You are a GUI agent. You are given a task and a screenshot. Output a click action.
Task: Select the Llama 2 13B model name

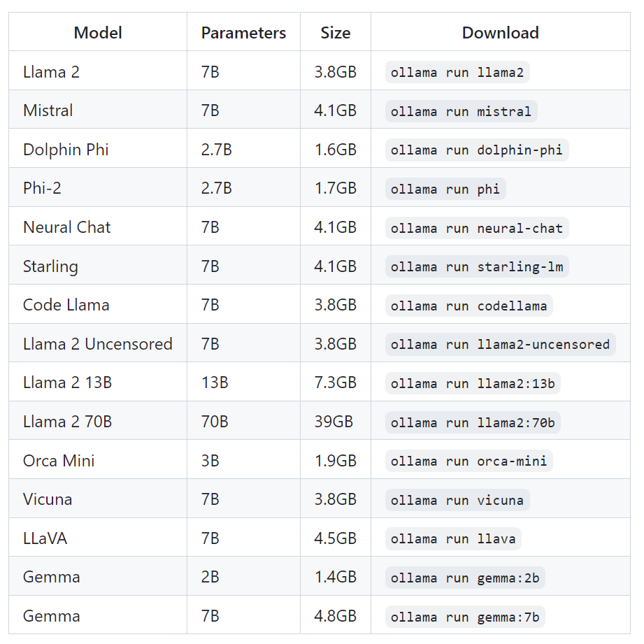coord(67,382)
